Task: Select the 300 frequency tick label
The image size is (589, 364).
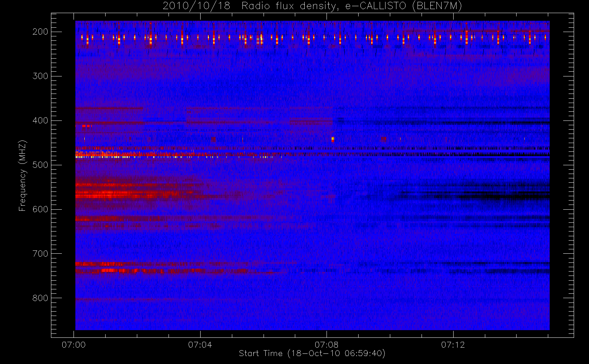Action: tap(40, 76)
